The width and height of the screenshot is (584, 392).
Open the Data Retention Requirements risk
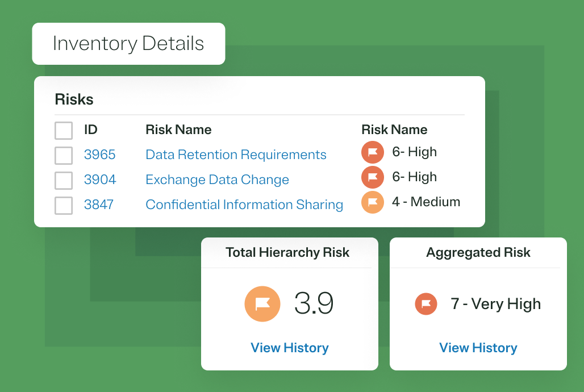coord(236,155)
